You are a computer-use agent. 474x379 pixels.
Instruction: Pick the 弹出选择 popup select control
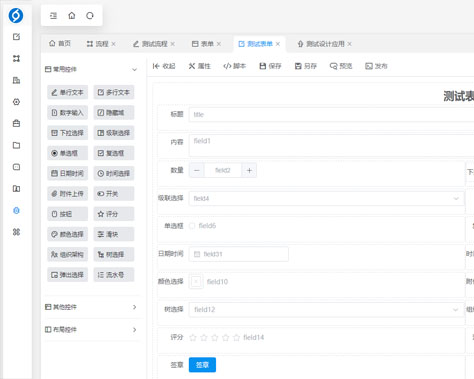tap(68, 275)
